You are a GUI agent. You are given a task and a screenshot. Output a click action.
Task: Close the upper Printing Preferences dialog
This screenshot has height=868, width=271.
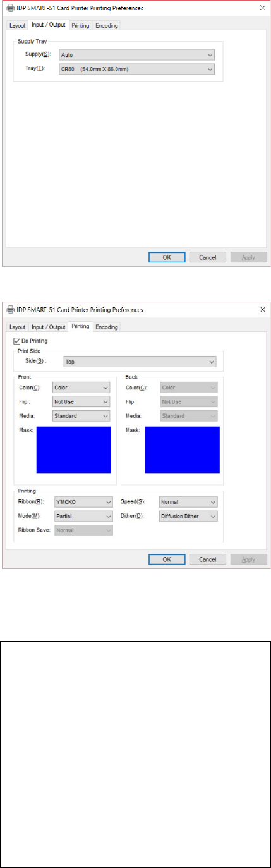pyautogui.click(x=262, y=8)
